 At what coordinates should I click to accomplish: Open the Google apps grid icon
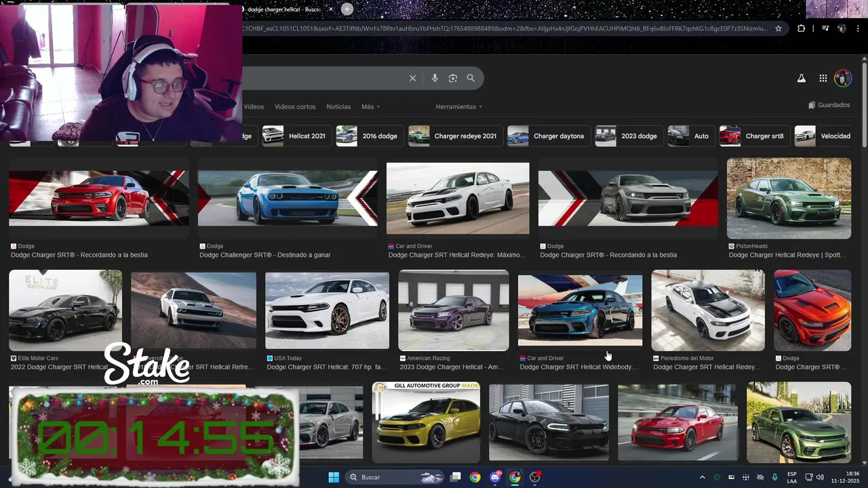click(x=823, y=78)
